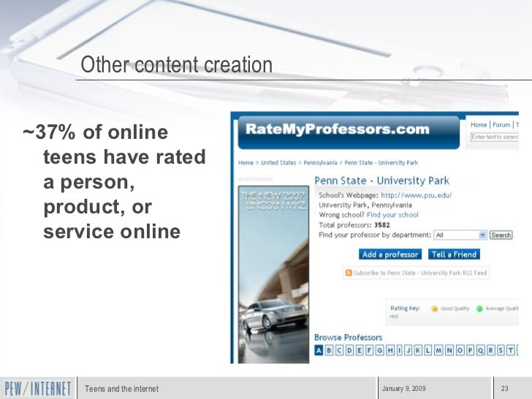Screen dimensions: 532x399
Task: Select letter K in Browse Professors
Action: (418, 350)
